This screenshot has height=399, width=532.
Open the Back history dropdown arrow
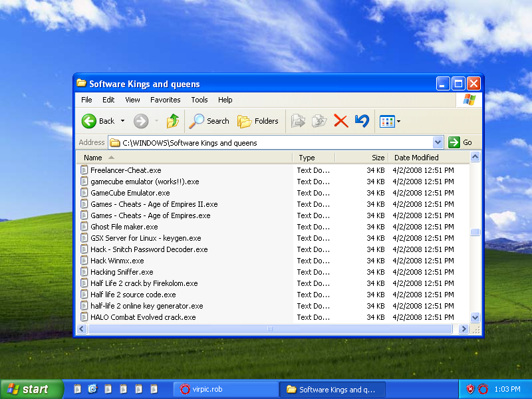[x=123, y=121]
